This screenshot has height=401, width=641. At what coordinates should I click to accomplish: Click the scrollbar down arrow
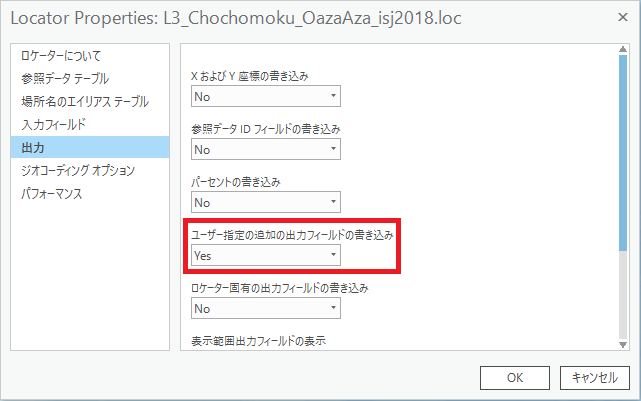click(x=623, y=345)
